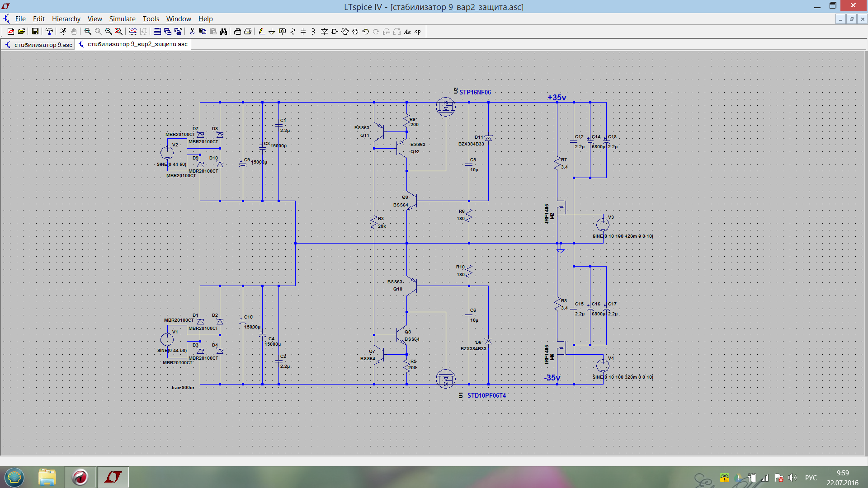The width and height of the screenshot is (868, 488).
Task: Open the Tools menu
Action: point(151,19)
